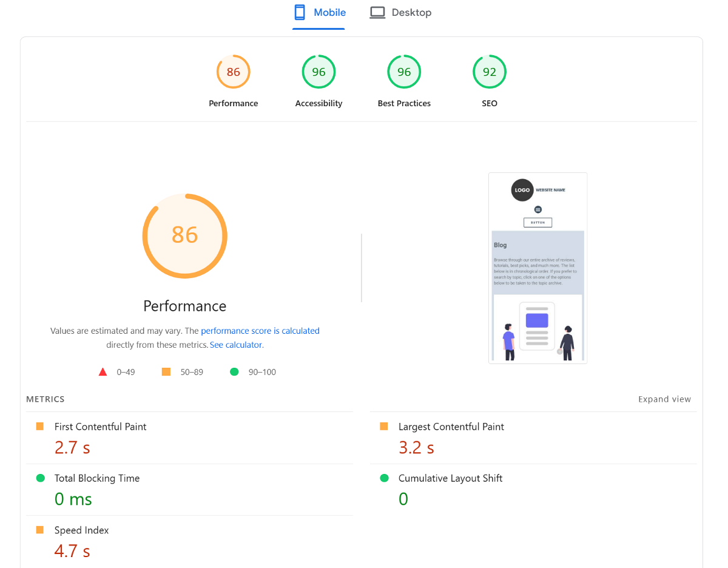This screenshot has width=728, height=568.
Task: Click the orange 50–89 legend square
Action: [166, 371]
